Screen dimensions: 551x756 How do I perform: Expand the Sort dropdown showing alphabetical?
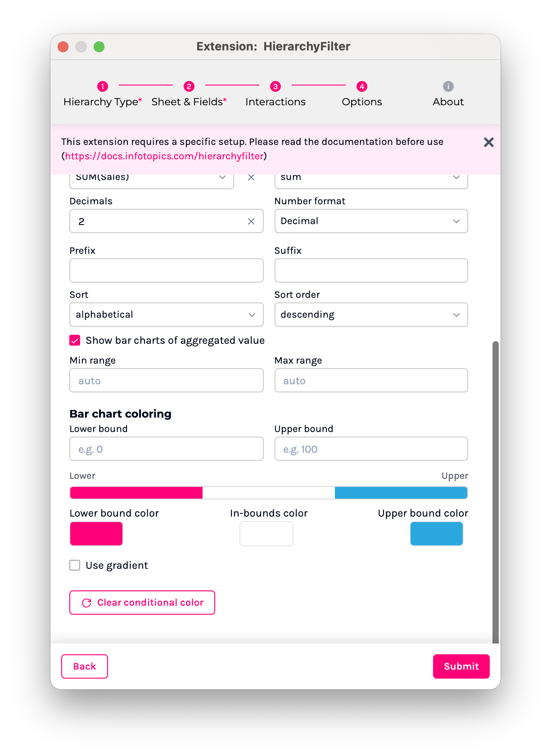click(166, 315)
